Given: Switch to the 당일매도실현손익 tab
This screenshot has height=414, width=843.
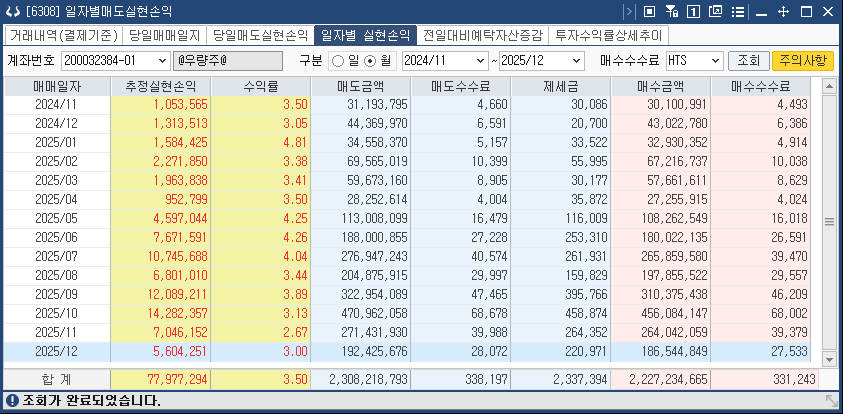Looking at the screenshot, I should (x=260, y=34).
